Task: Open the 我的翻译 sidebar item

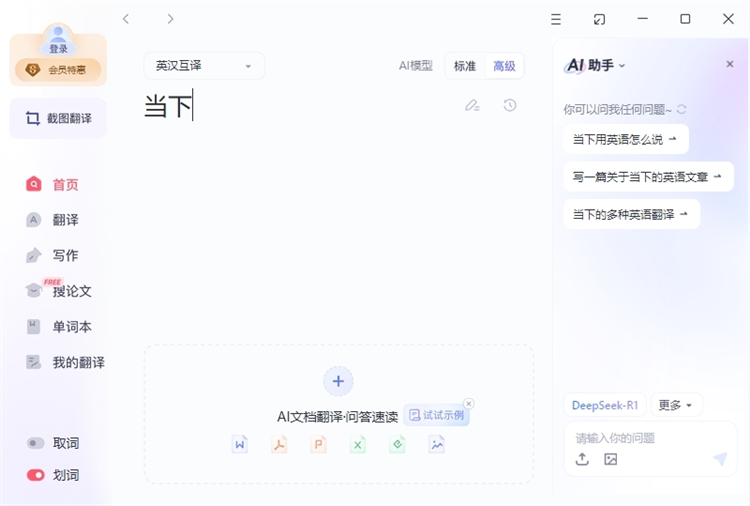Action: click(65, 362)
